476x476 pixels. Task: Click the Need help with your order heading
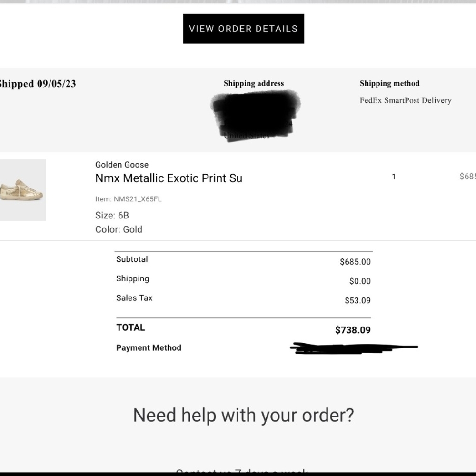(243, 415)
